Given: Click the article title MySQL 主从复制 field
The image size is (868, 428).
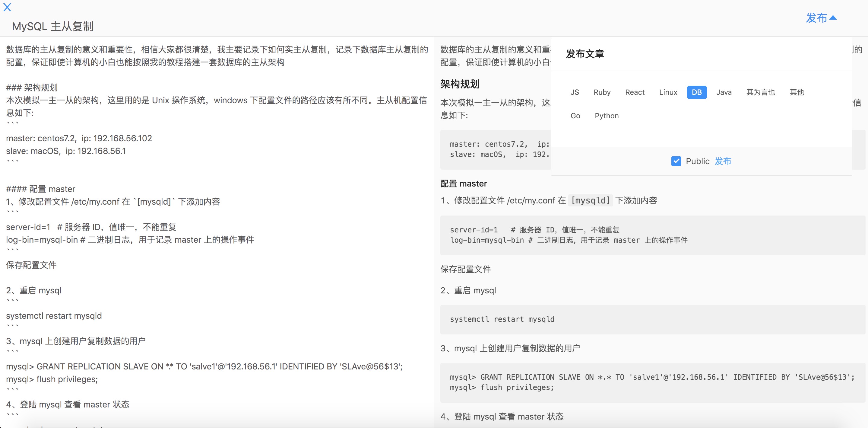Looking at the screenshot, I should click(53, 26).
